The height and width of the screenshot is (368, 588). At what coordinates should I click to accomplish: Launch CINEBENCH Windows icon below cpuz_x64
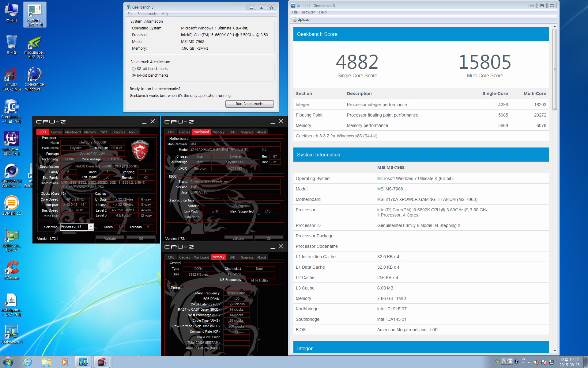point(11,176)
